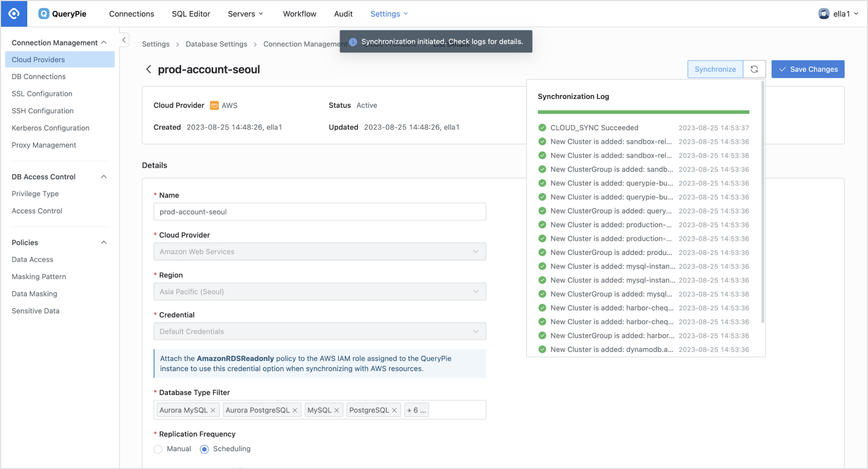Open the Credential dropdown
The height and width of the screenshot is (469, 868).
pyautogui.click(x=320, y=332)
